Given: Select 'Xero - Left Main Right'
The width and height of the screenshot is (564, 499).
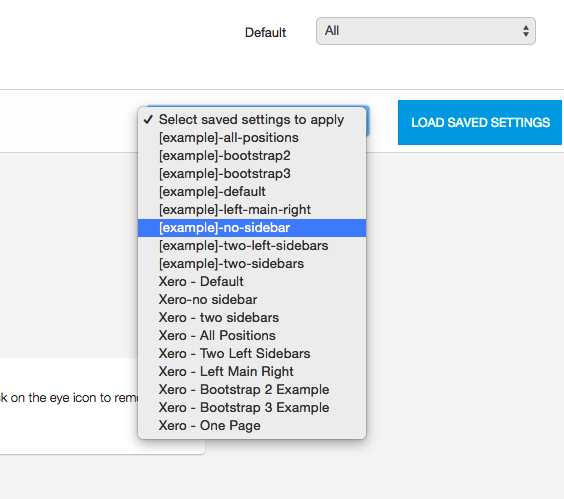Looking at the screenshot, I should pos(252,372).
